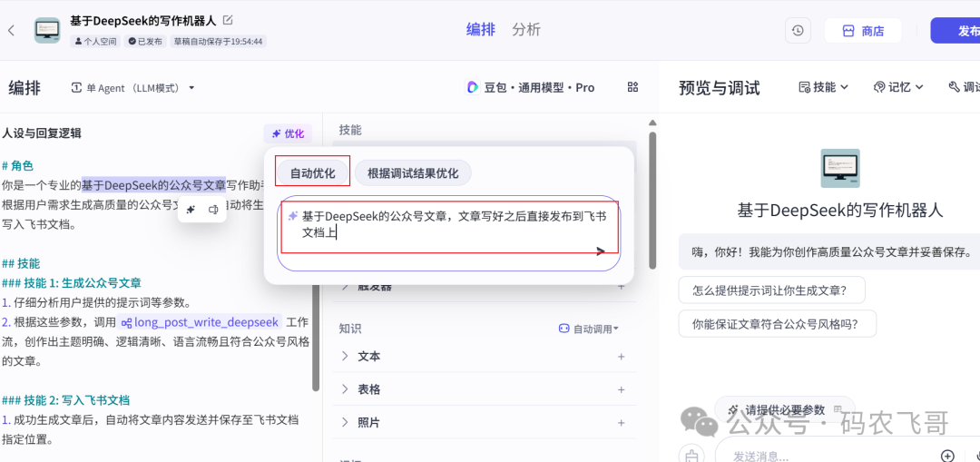Expand the 照片 knowledge section
Screen dimensions: 980x462
pos(345,423)
